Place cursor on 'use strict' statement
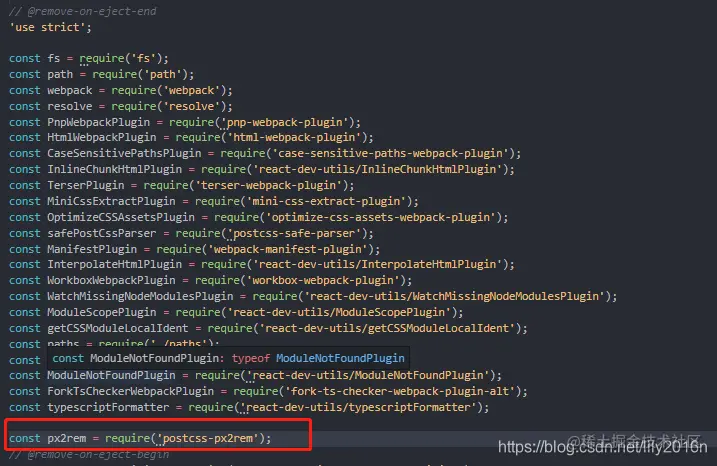Image resolution: width=717 pixels, height=466 pixels. [50, 27]
